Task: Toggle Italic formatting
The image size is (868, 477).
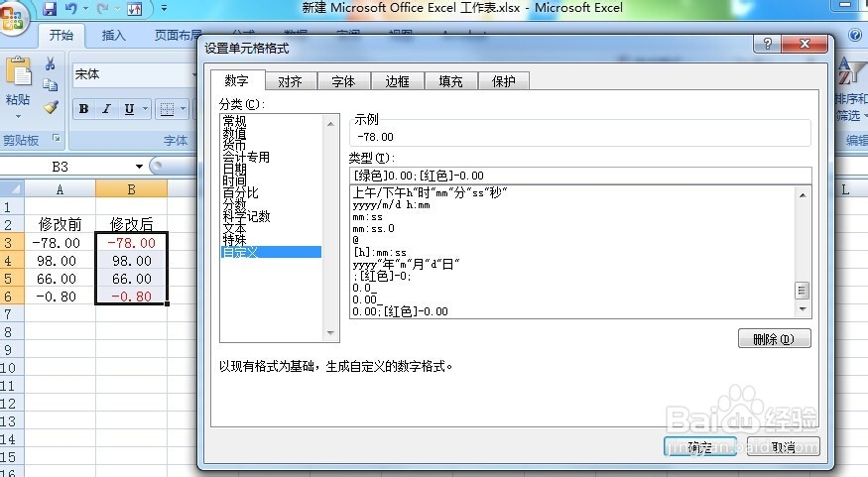Action: tap(106, 108)
